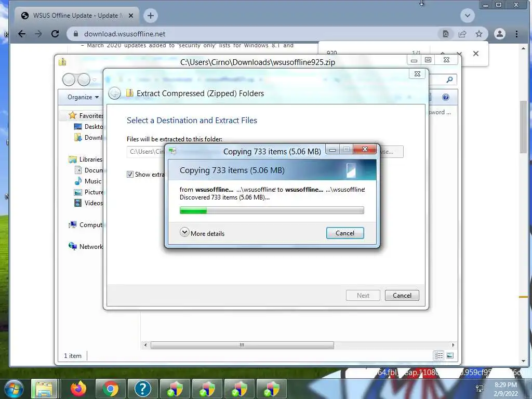Open Explorer help icon
Screen dimensions: 532x399
[445, 97]
